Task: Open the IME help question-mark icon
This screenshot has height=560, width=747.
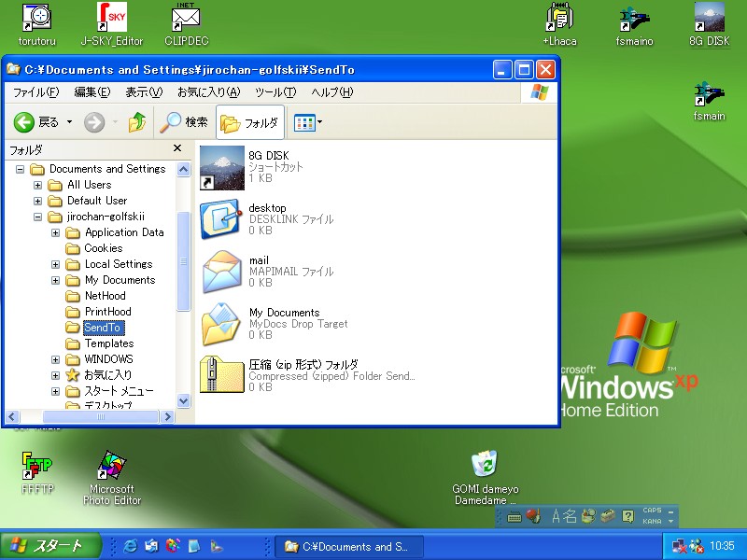Action: pos(627,516)
